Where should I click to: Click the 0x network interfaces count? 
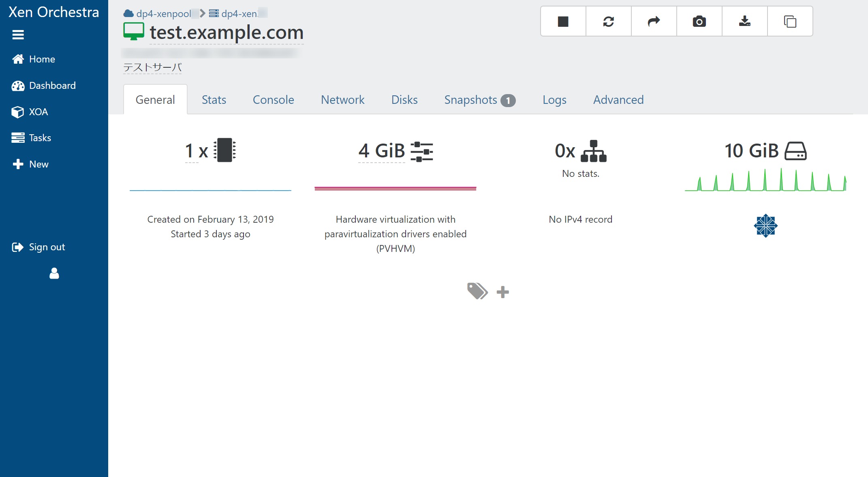(x=565, y=151)
